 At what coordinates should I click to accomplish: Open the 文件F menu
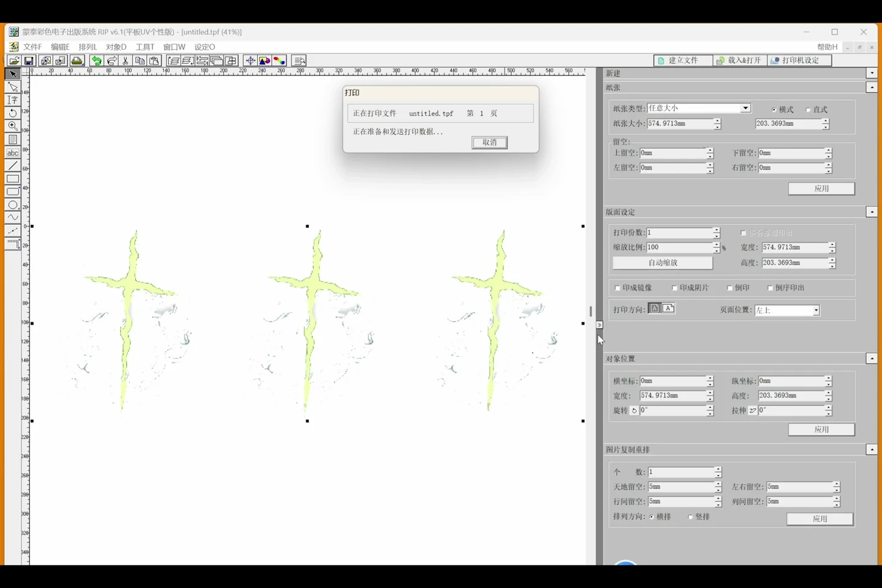(32, 47)
